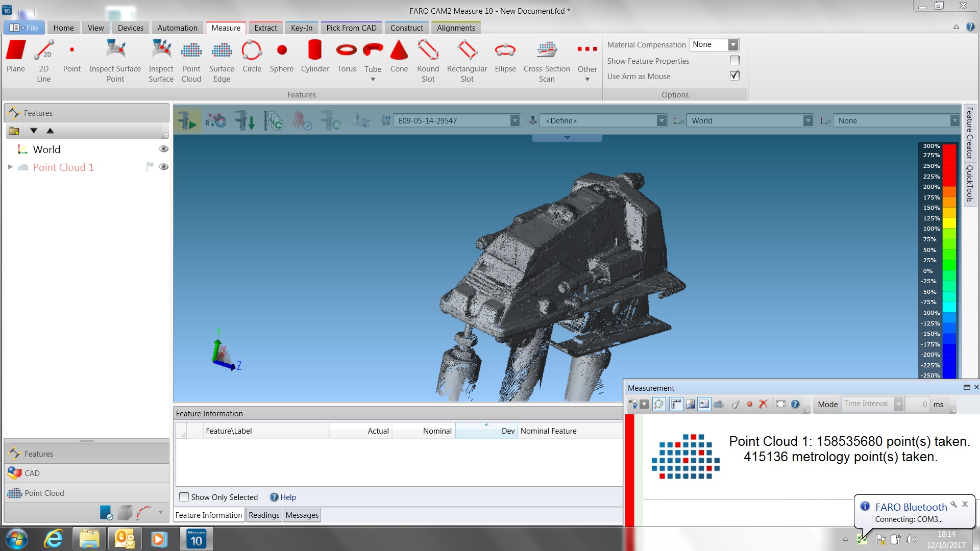Viewport: 980px width, 551px height.
Task: Switch to the Readings tab
Action: pos(264,515)
